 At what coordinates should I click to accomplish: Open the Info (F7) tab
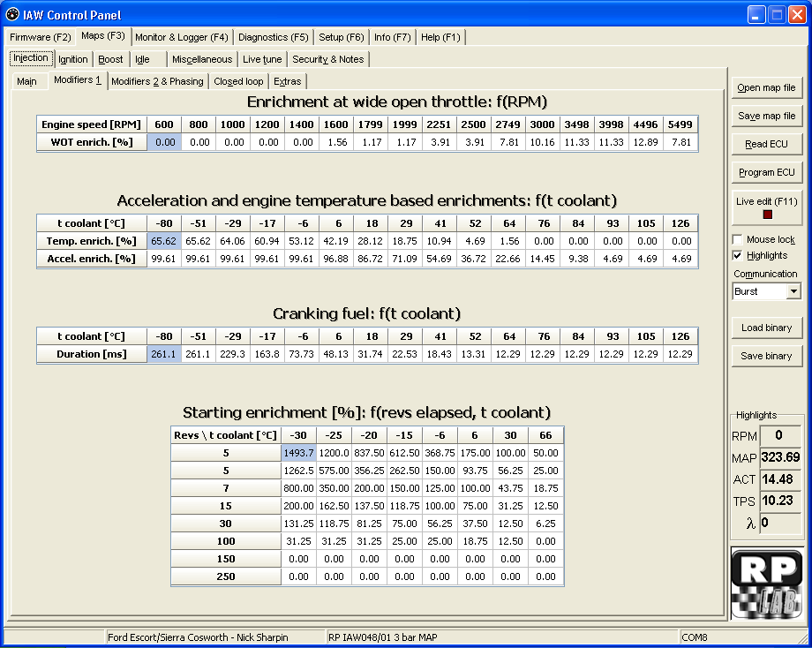coord(392,37)
